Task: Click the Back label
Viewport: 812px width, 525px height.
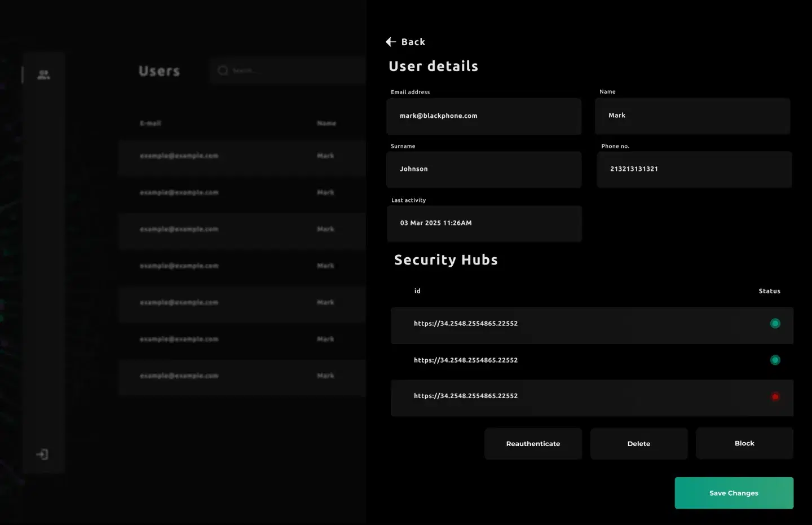Action: pos(413,42)
